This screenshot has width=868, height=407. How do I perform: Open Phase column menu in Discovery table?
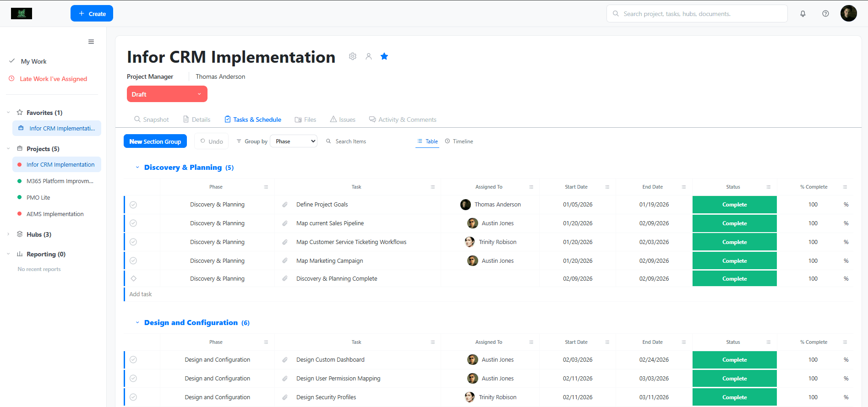pos(266,187)
